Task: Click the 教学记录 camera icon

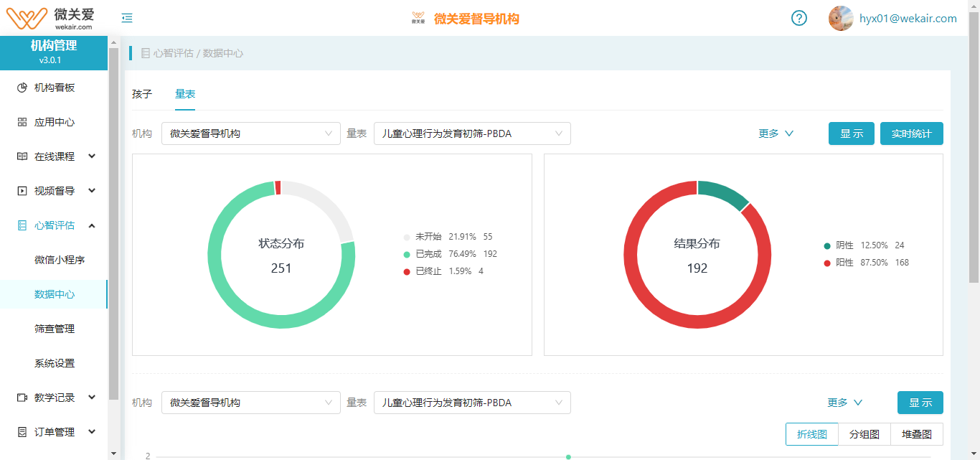Action: pos(22,398)
